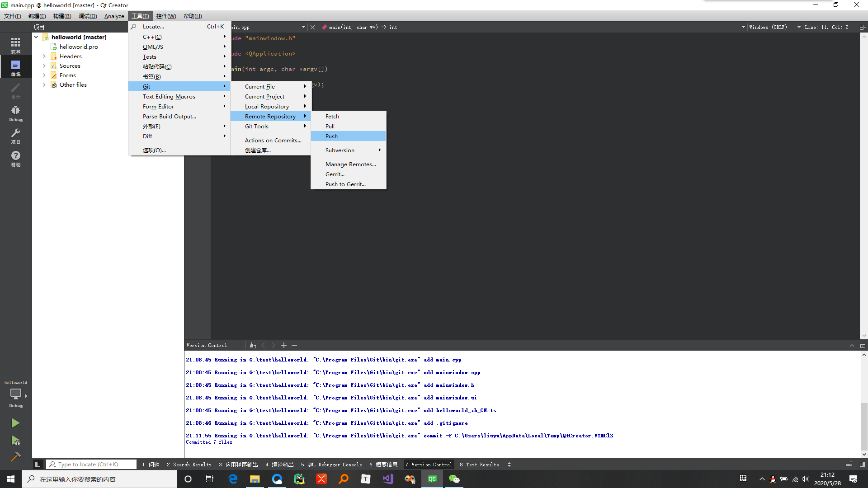Click Line: 11, Col: 2 position indicator
The width and height of the screenshot is (868, 488).
[826, 27]
